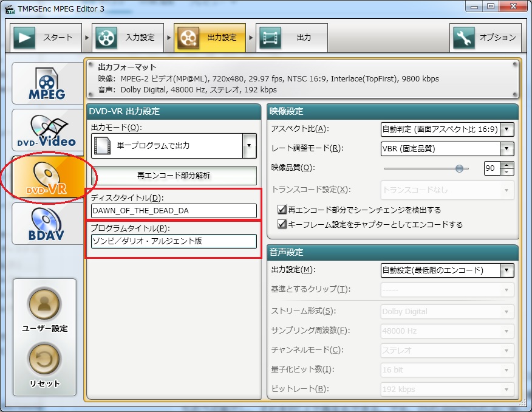
Task: Open the ビットレート dropdown
Action: [x=448, y=390]
